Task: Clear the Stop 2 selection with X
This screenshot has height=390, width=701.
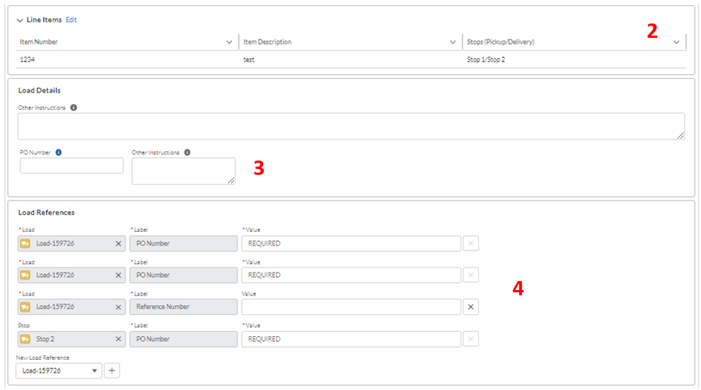Action: 118,339
